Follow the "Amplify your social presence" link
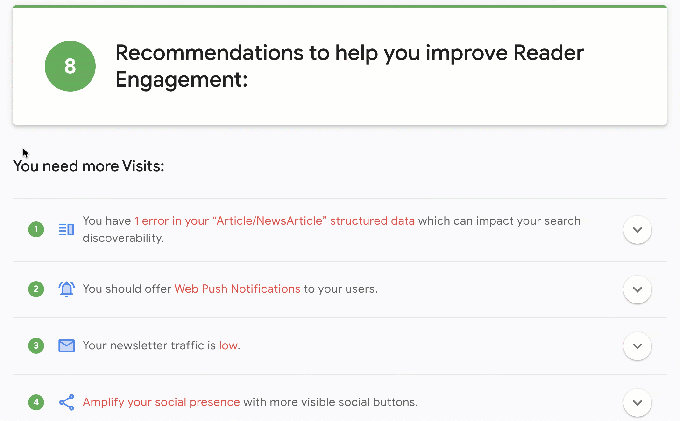Screen dimensions: 680x421 (x=161, y=402)
